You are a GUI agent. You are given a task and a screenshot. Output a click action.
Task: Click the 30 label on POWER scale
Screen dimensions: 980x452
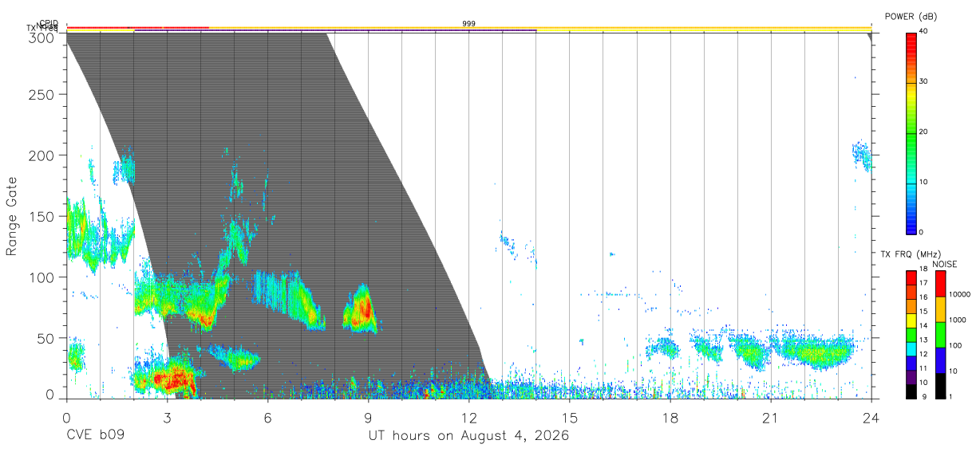click(924, 81)
